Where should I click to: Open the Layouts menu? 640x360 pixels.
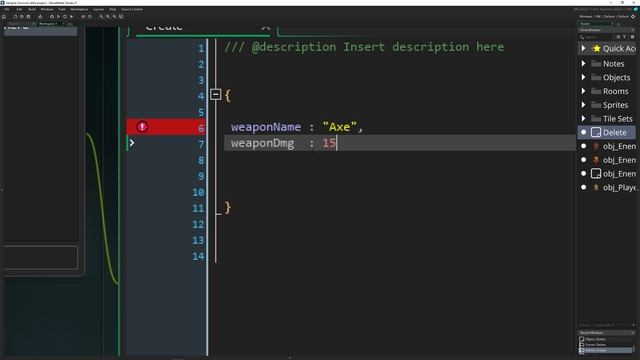point(98,9)
